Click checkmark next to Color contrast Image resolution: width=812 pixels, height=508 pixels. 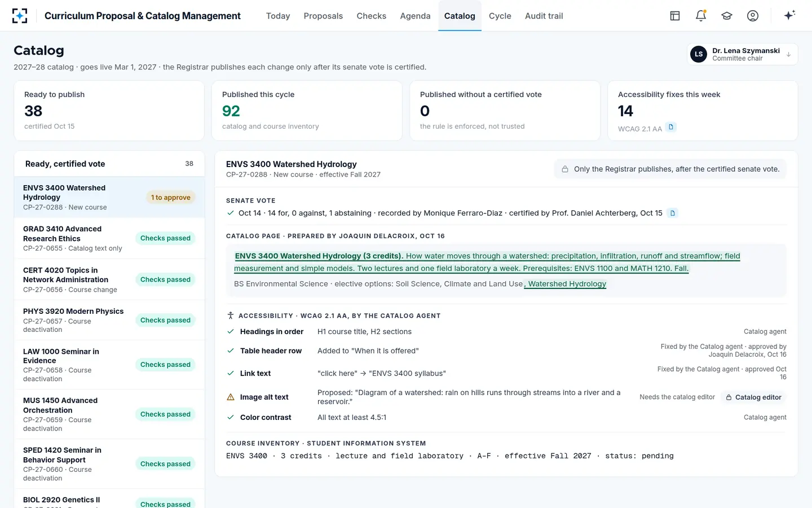tap(231, 418)
